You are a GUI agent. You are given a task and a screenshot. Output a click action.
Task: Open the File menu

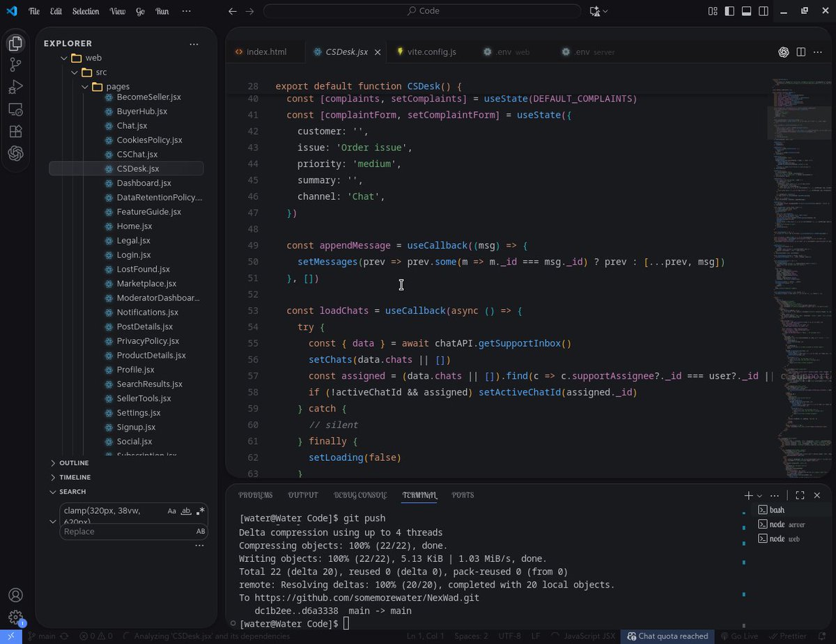pos(34,11)
